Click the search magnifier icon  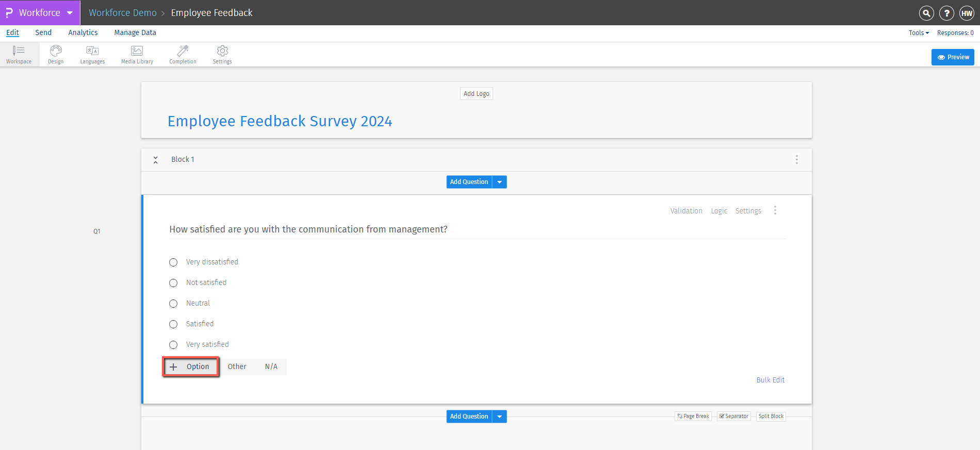(x=926, y=13)
